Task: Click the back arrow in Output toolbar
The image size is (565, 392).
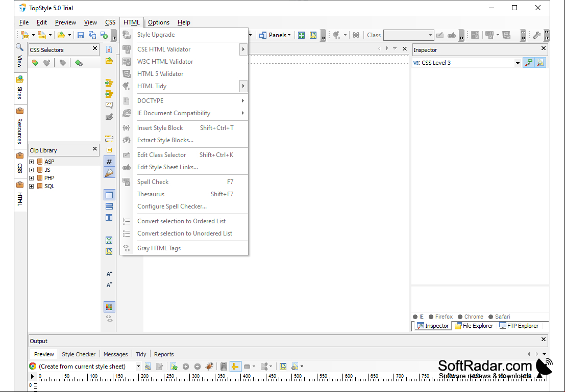Action: click(186, 367)
